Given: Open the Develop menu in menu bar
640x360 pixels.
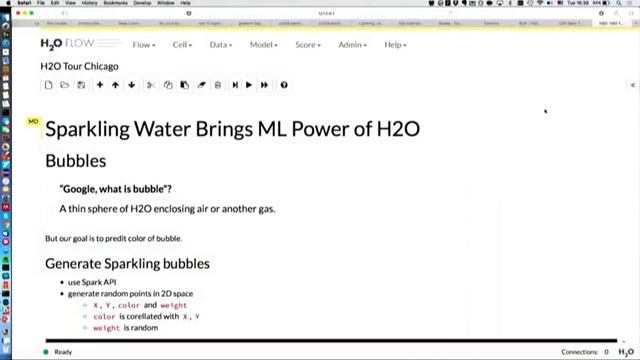Looking at the screenshot, I should click(142, 3).
